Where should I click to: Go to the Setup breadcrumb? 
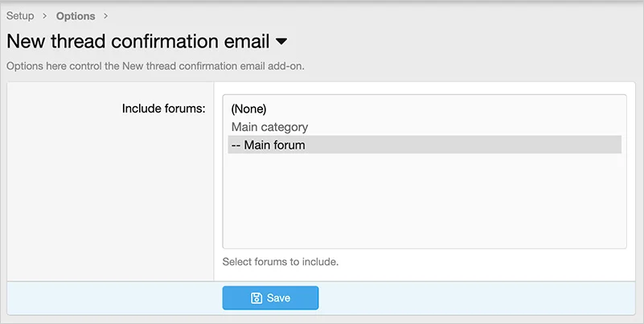[x=20, y=16]
